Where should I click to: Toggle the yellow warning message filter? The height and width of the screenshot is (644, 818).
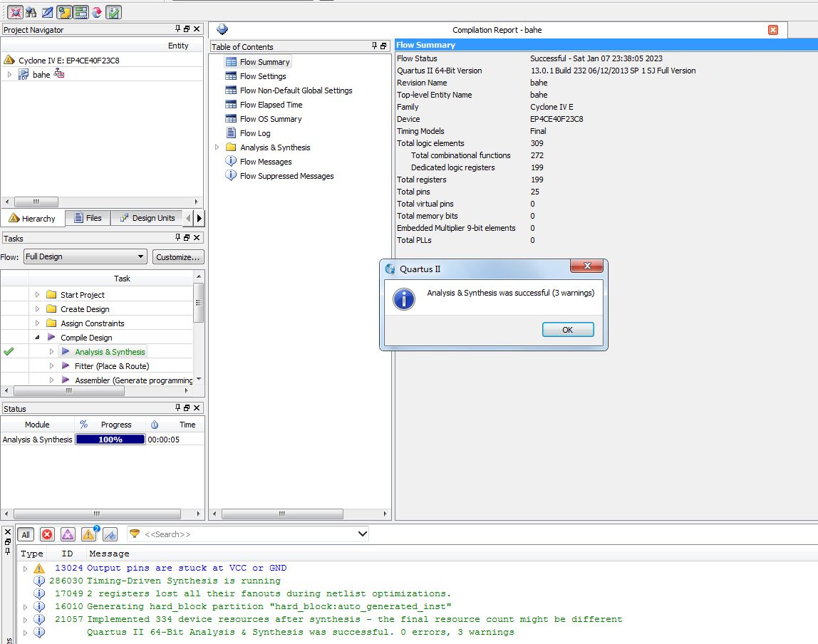coord(88,534)
